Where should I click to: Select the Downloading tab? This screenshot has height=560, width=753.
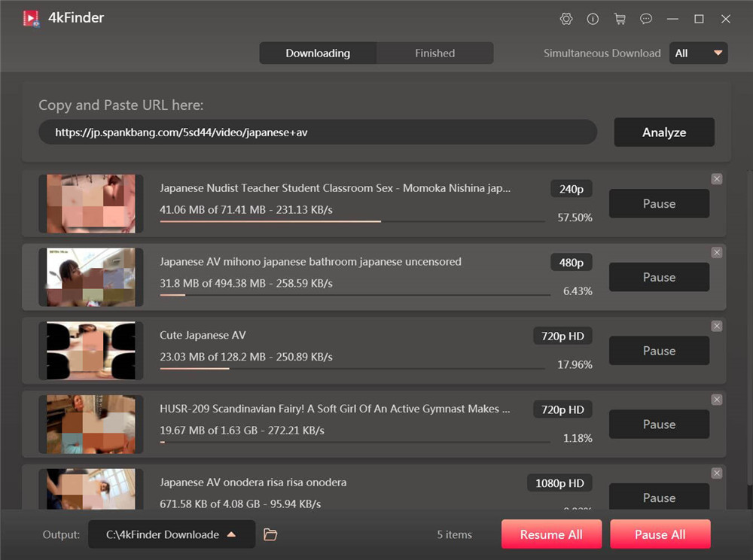coord(318,53)
